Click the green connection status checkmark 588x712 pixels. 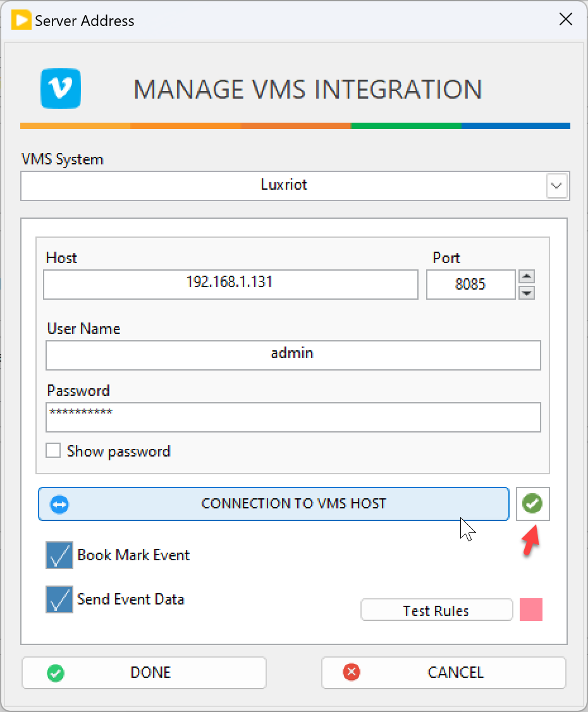click(x=533, y=504)
